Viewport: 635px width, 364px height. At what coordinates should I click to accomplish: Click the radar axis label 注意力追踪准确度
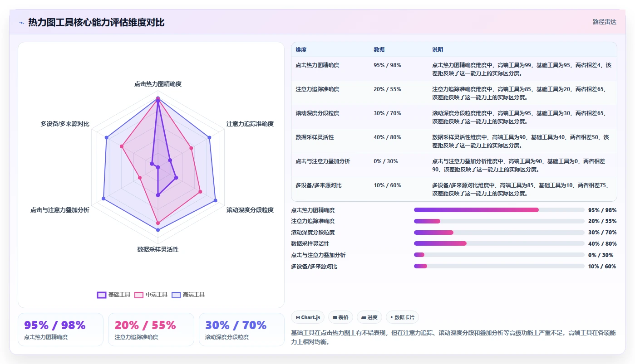[250, 124]
